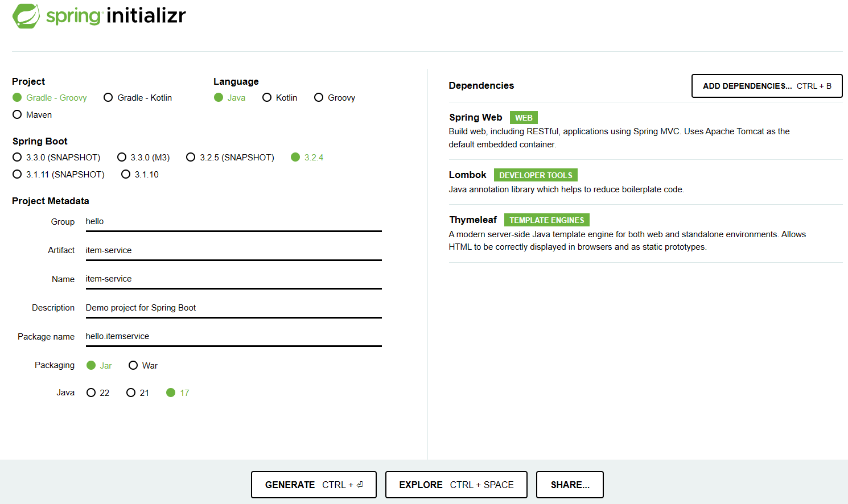Edit the Name field

[x=233, y=279]
